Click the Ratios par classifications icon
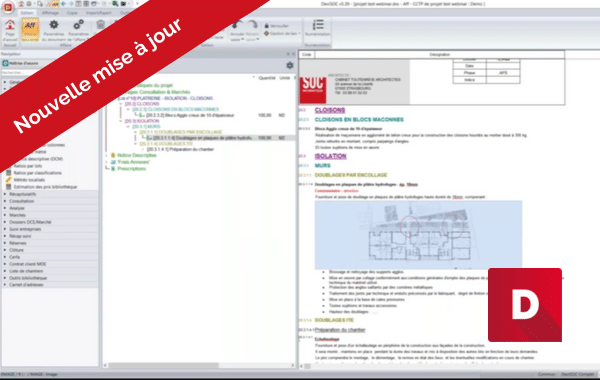Image resolution: width=600 pixels, height=380 pixels. tap(8, 173)
